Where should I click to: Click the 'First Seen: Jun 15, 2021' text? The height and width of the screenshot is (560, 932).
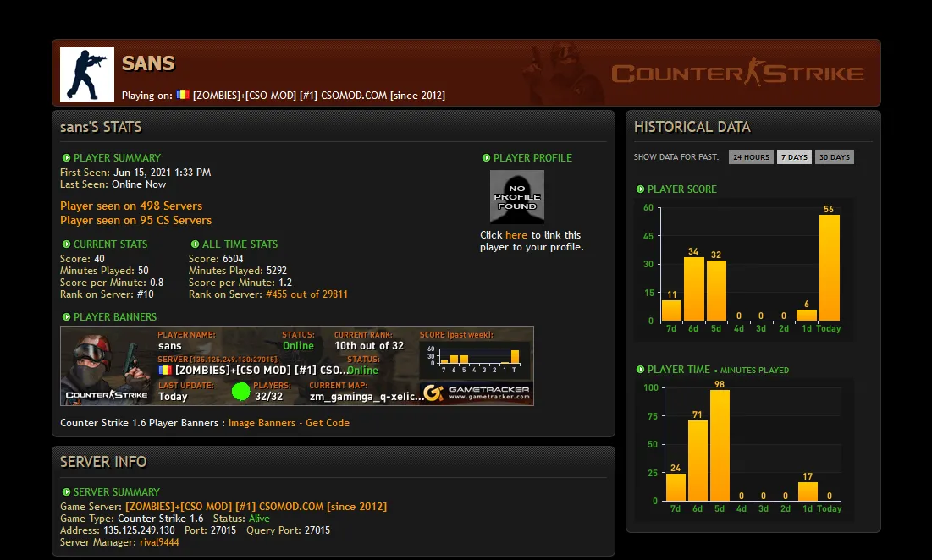tap(135, 173)
